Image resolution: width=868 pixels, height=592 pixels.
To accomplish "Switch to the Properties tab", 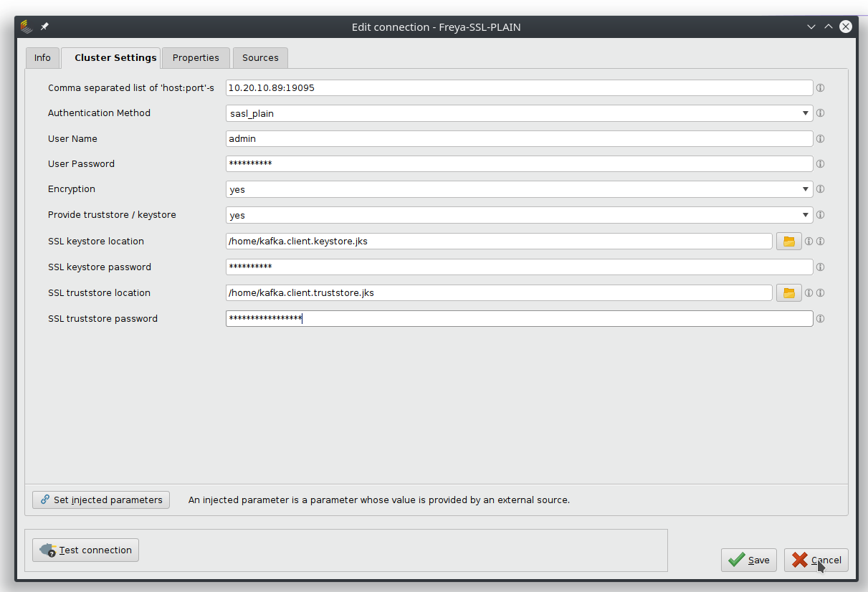I will click(x=195, y=57).
